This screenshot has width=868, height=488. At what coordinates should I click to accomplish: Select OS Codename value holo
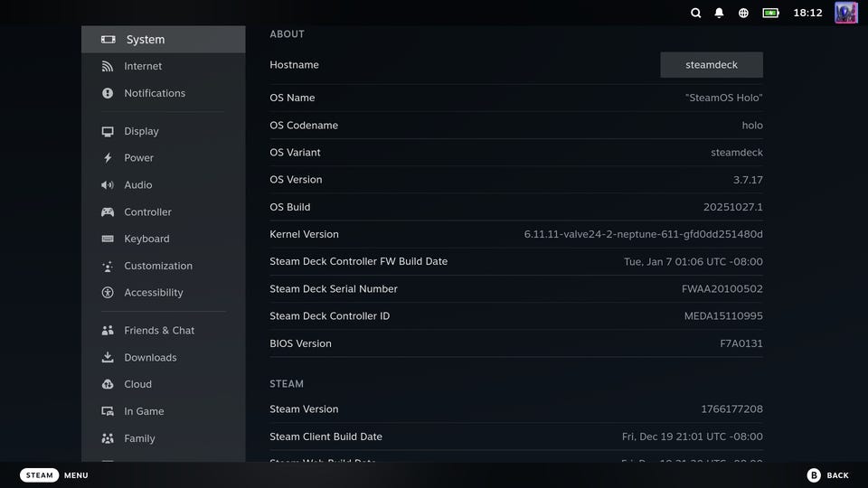coord(752,125)
